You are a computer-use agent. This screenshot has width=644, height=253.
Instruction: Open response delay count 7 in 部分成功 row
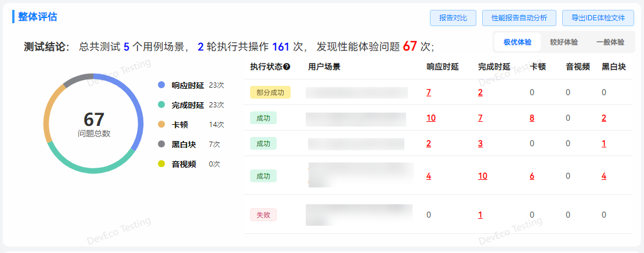pyautogui.click(x=428, y=92)
